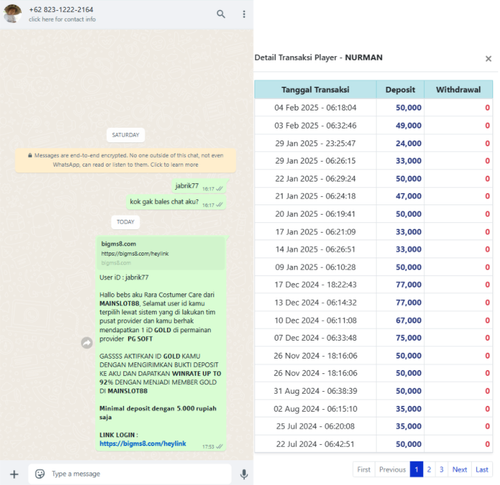Click the 75,000 deposit value
The width and height of the screenshot is (500, 485).
click(408, 338)
